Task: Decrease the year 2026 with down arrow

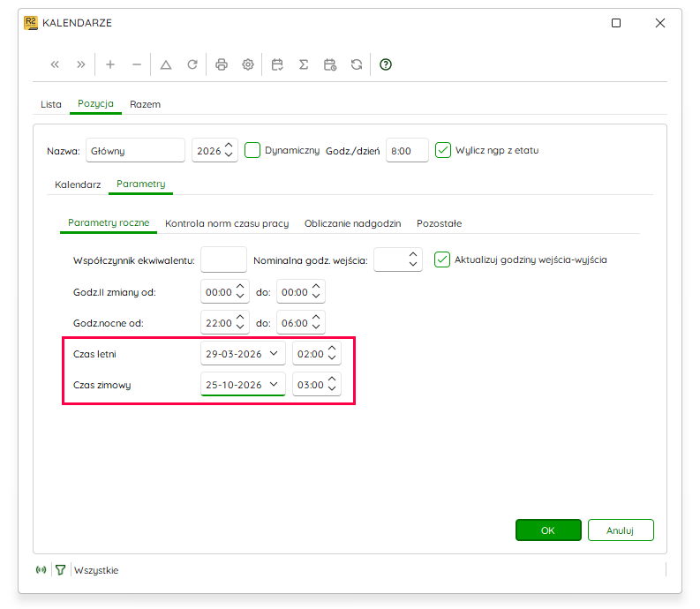Action: point(229,154)
